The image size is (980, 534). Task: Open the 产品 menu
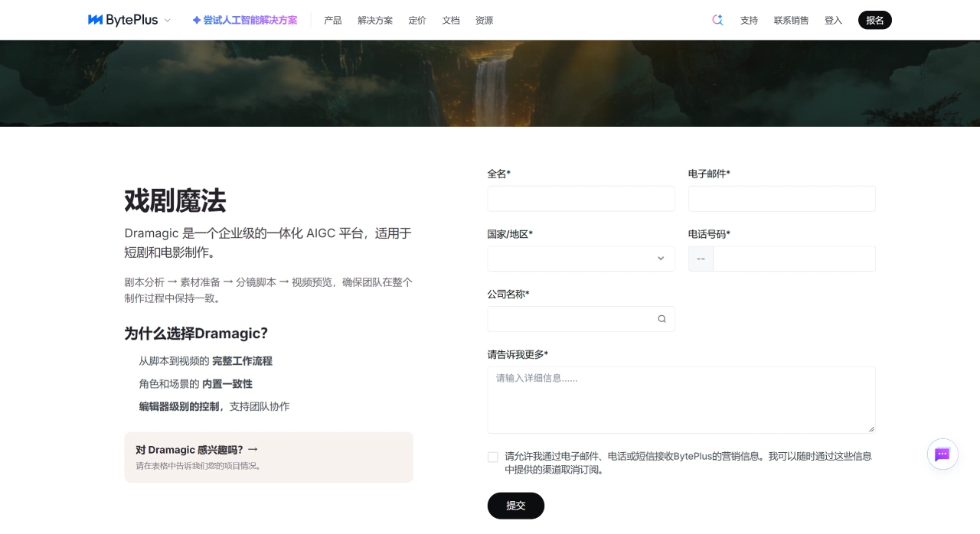(x=333, y=21)
